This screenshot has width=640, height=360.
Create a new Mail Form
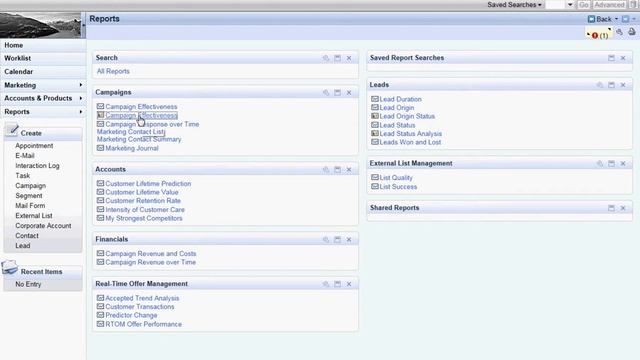[30, 206]
